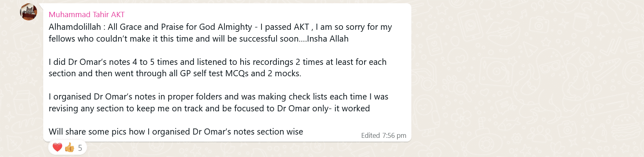Click the line starting with Alhamdolillah
Image resolution: width=644 pixels, height=157 pixels.
tap(220, 27)
